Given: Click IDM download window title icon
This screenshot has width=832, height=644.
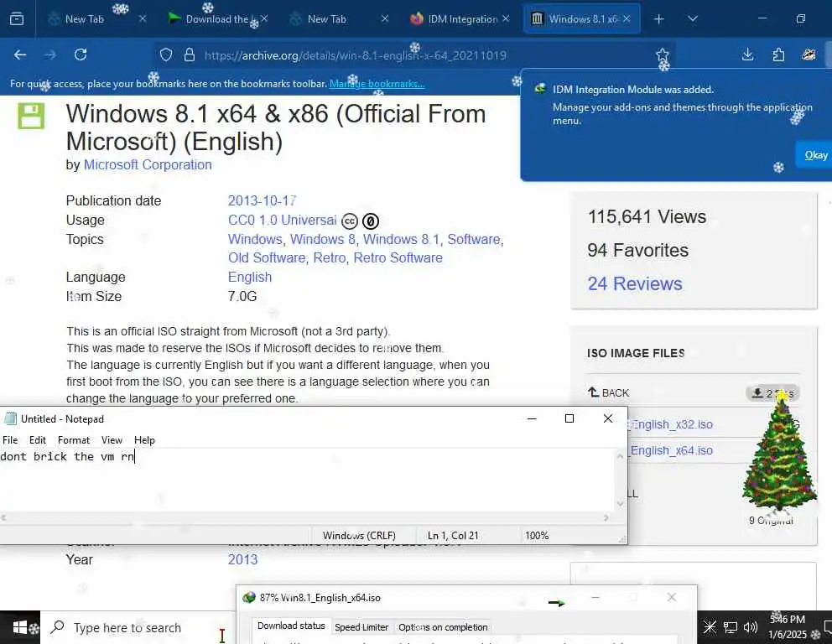Looking at the screenshot, I should [249, 598].
